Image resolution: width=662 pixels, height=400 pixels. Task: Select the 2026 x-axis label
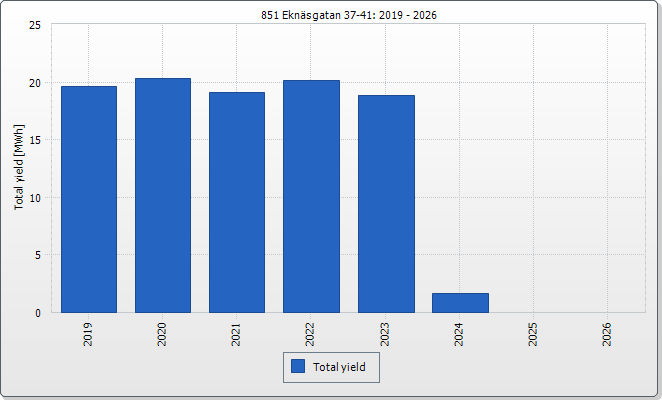[608, 334]
